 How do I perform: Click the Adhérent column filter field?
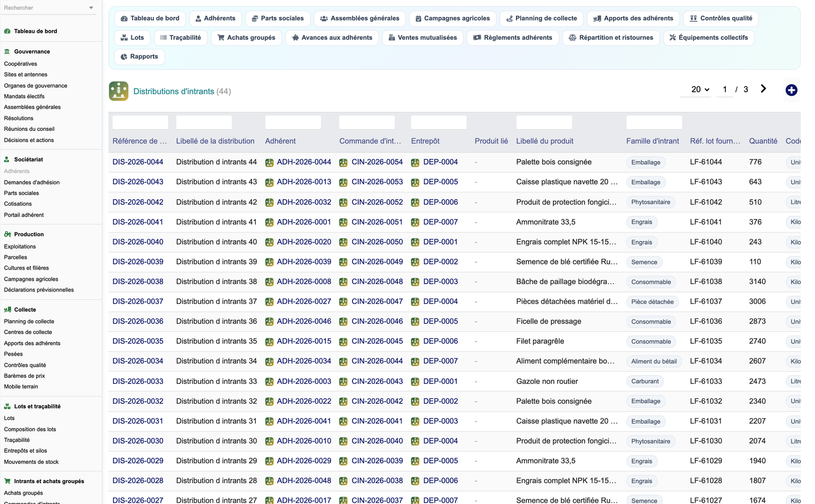(x=293, y=122)
